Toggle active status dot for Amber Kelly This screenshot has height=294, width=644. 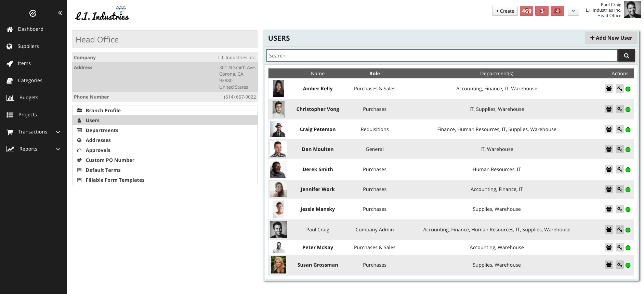[628, 89]
